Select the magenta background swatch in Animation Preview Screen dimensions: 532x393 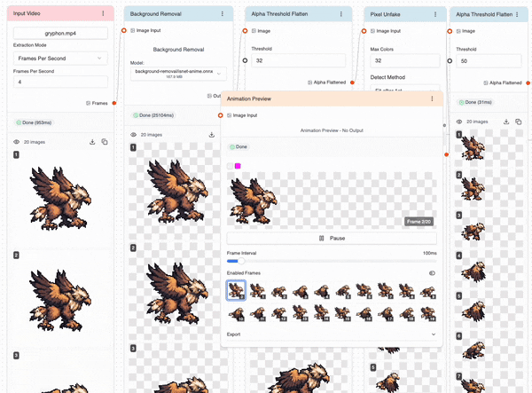coord(238,166)
